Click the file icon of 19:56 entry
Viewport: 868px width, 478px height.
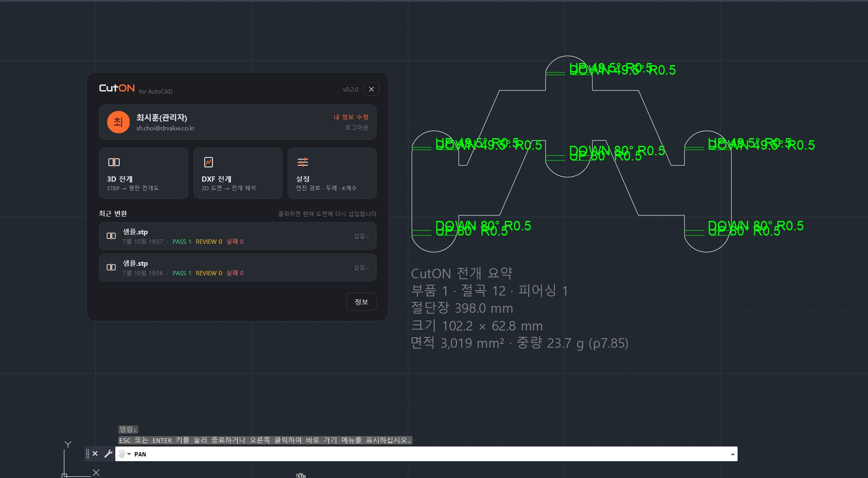click(x=111, y=267)
